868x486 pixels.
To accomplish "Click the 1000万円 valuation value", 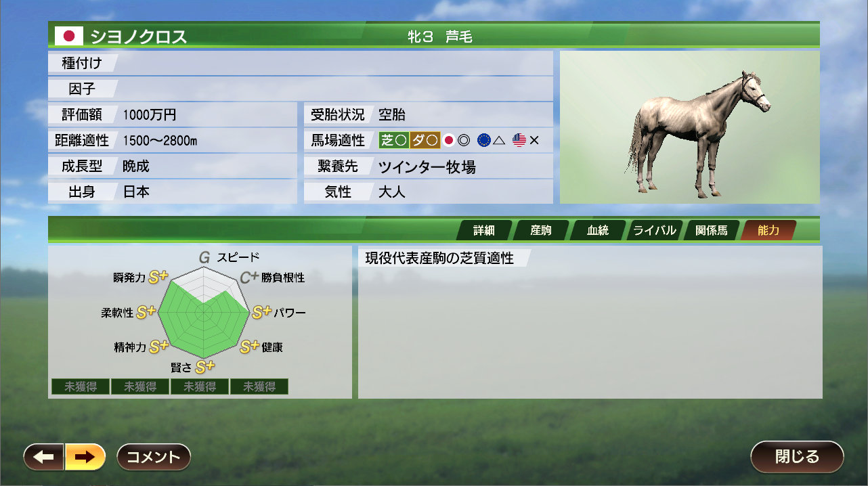I will (150, 114).
